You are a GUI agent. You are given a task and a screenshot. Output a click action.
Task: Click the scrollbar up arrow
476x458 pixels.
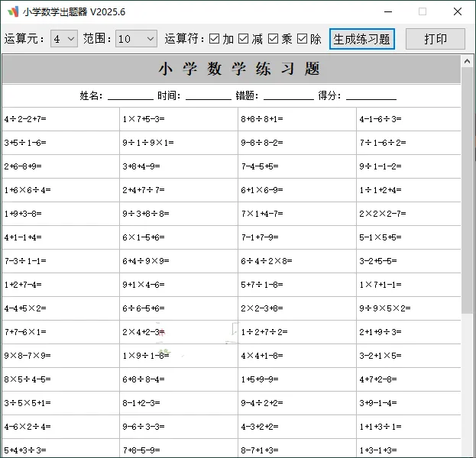click(x=468, y=60)
